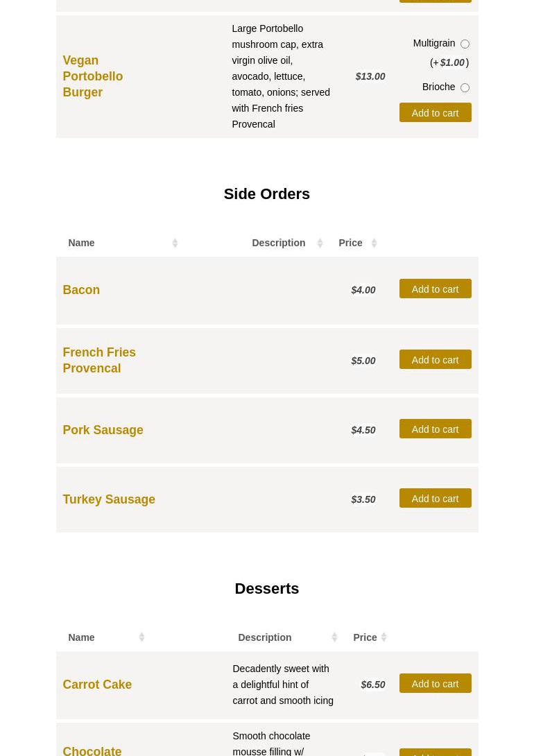
Task: Add Vegan Portobello Burger to cart
Action: click(435, 112)
